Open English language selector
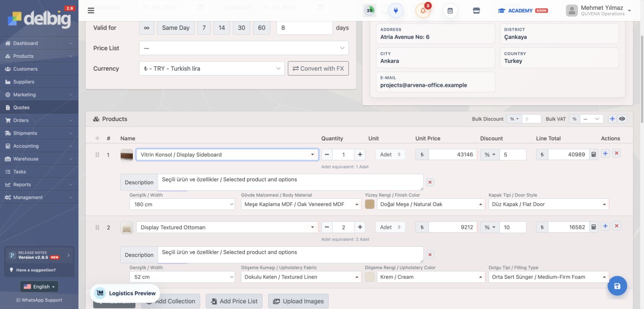This screenshot has width=644, height=309. pyautogui.click(x=39, y=287)
